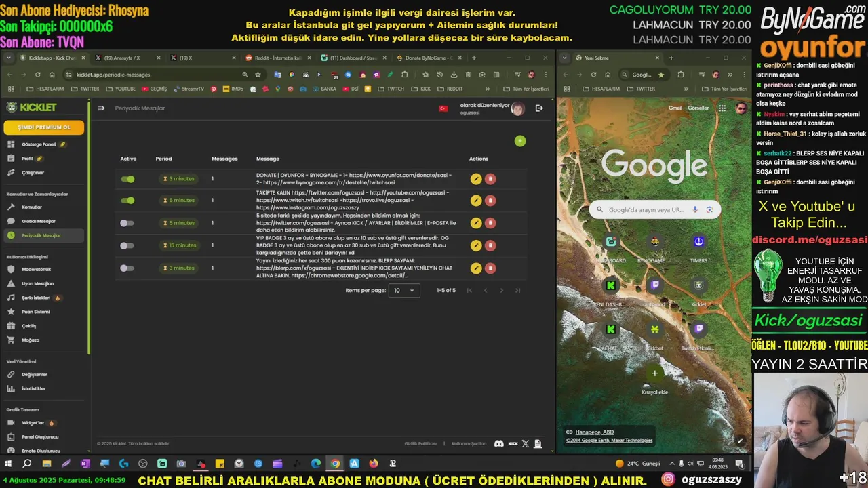The width and height of the screenshot is (868, 488).
Task: Edit the '5 sitede farklı şekilde' message
Action: click(x=476, y=223)
